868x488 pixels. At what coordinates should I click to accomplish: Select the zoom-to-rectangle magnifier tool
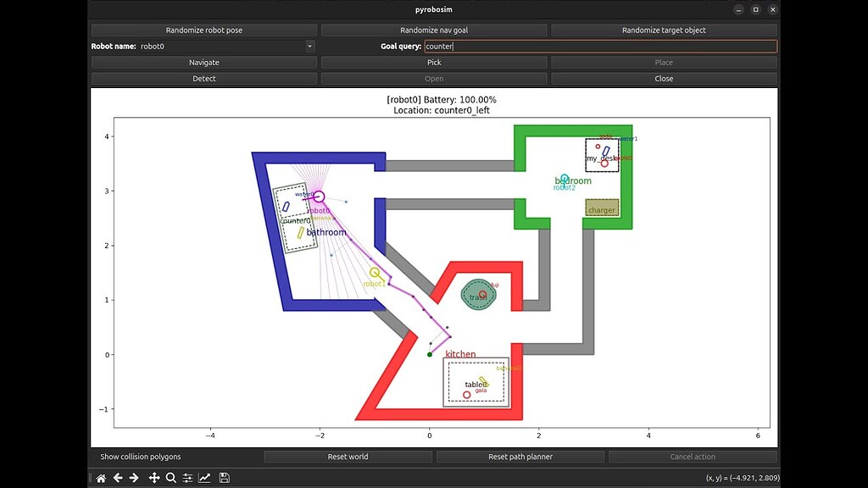(x=171, y=477)
